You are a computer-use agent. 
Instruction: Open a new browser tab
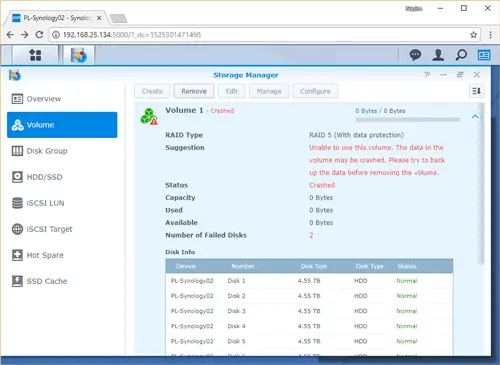click(118, 18)
